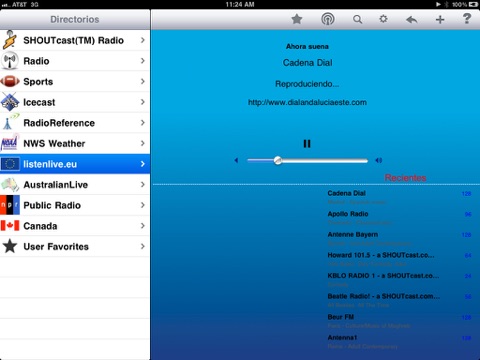Tap RadioReference tower icon
The image size is (480, 360).
pos(10,122)
